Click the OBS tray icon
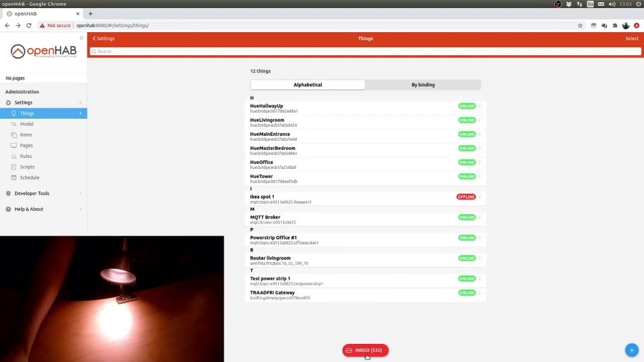 (x=558, y=4)
